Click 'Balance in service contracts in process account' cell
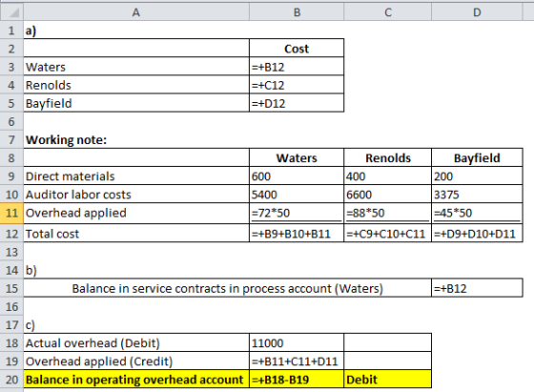534x392 pixels. (228, 288)
